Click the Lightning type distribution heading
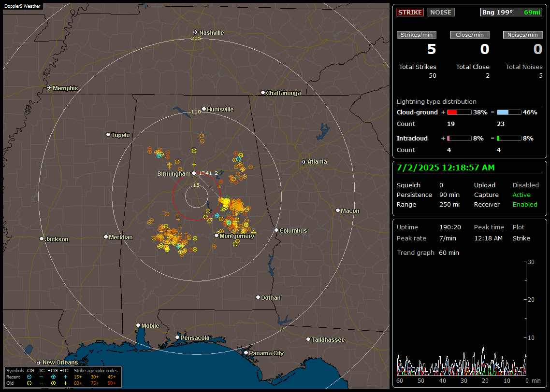Image resolution: width=550 pixels, height=392 pixels. (x=436, y=101)
